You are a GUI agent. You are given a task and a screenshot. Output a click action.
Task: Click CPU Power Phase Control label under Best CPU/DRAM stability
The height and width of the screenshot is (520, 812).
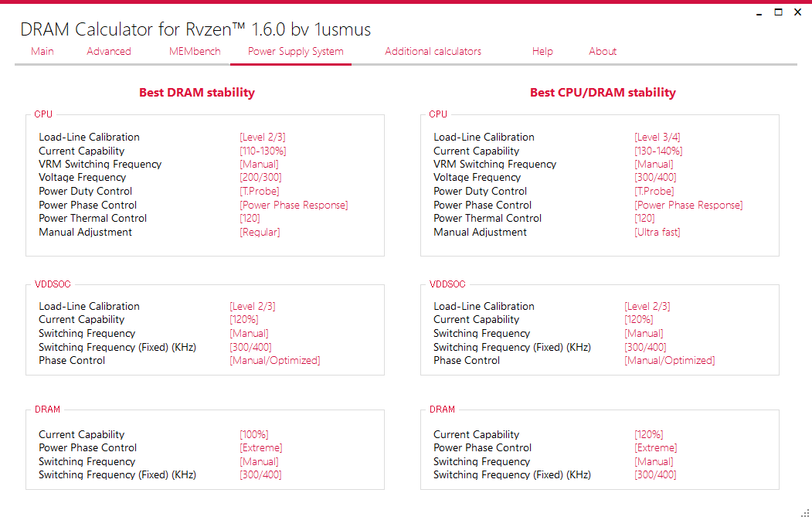483,205
